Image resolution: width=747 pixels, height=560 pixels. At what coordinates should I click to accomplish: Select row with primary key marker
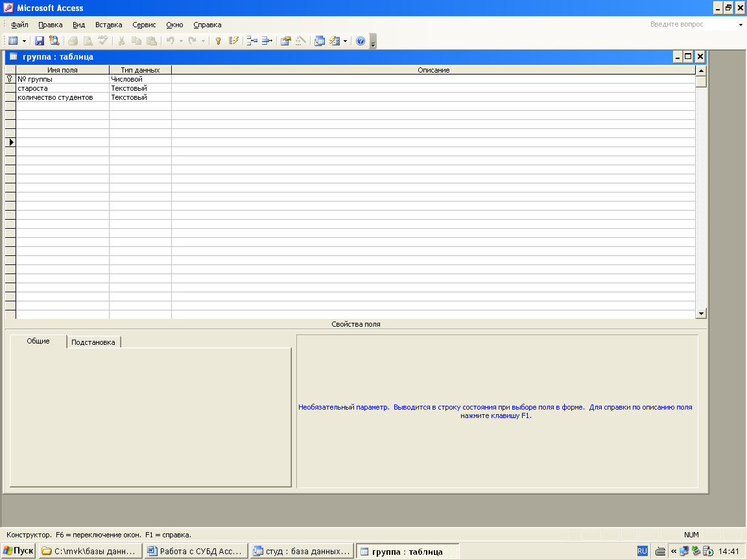click(10, 79)
